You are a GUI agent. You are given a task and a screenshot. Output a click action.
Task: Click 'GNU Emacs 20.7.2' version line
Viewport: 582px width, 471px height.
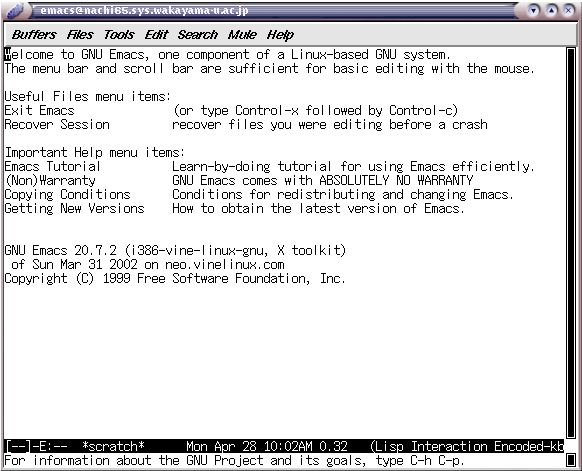pyautogui.click(x=175, y=251)
